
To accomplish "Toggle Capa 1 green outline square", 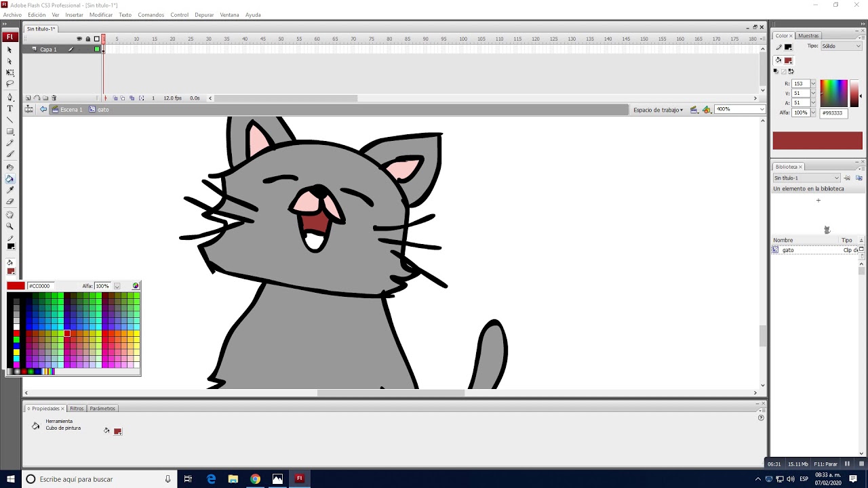I will click(x=97, y=49).
